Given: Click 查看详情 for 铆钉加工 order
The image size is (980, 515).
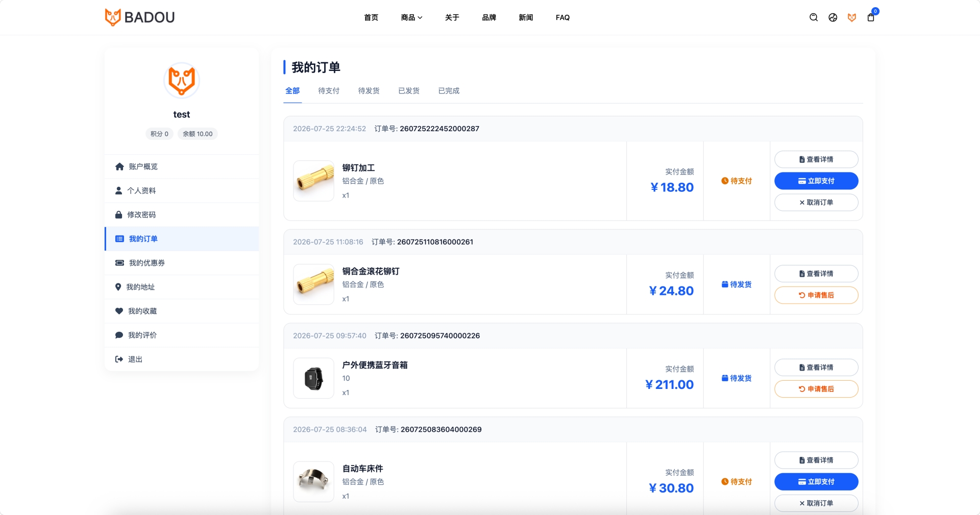Looking at the screenshot, I should coord(816,159).
